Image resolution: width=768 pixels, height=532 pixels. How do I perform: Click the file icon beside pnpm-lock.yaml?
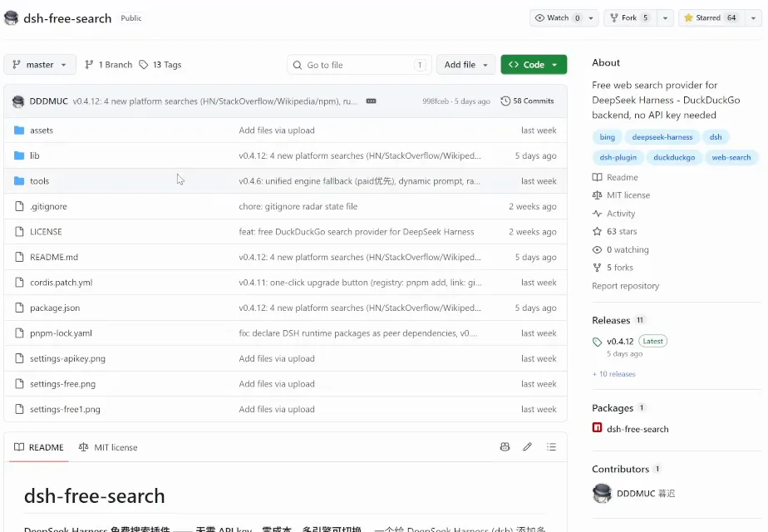click(19, 333)
